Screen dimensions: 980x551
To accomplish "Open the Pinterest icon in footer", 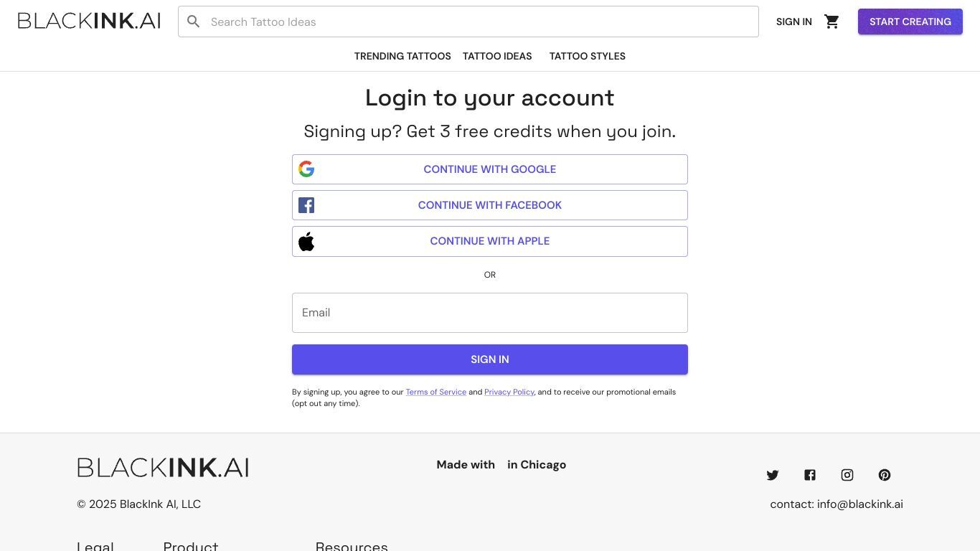I will (885, 475).
